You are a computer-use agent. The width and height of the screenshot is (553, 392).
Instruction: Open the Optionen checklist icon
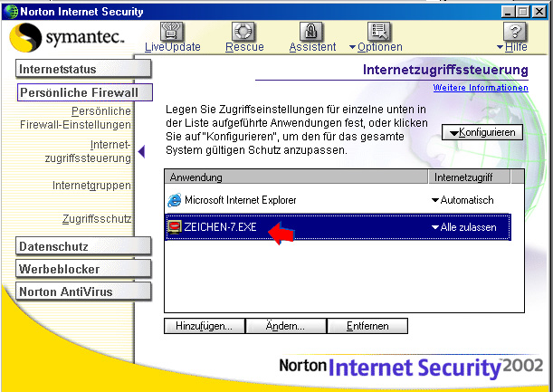(x=379, y=31)
